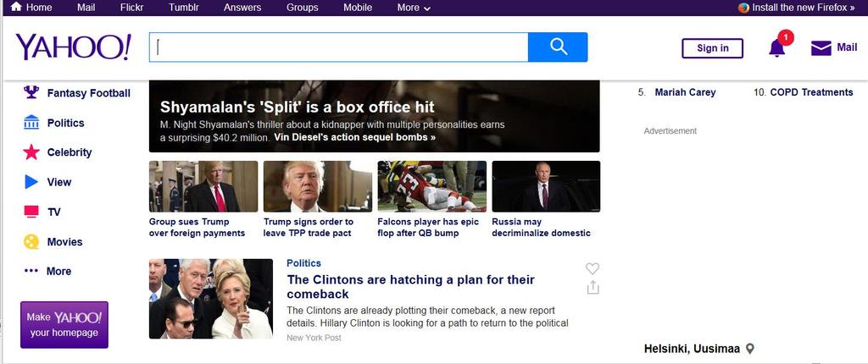Image resolution: width=868 pixels, height=364 pixels.
Task: Click the magnifying glass search button
Action: [558, 47]
